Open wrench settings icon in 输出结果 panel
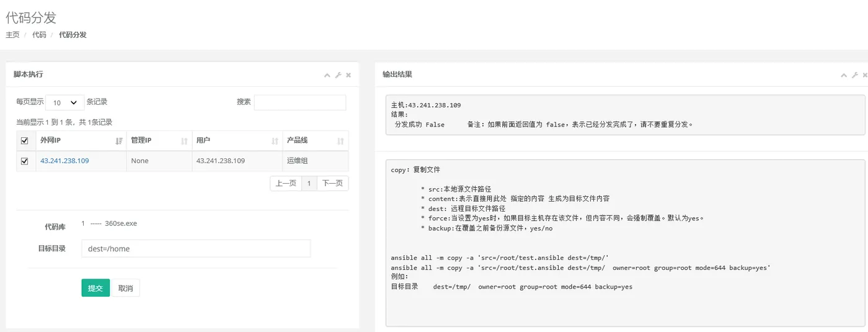This screenshot has width=868, height=332. [x=855, y=75]
